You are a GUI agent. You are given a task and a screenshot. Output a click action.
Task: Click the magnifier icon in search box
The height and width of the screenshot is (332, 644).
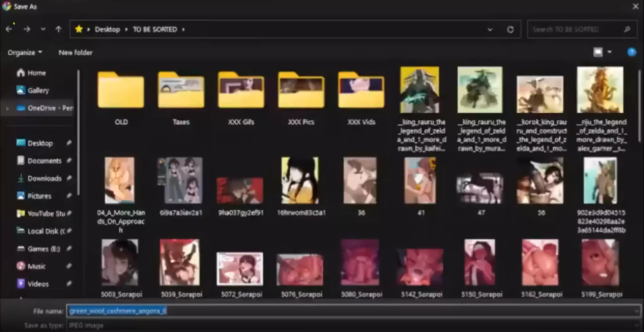click(x=627, y=29)
